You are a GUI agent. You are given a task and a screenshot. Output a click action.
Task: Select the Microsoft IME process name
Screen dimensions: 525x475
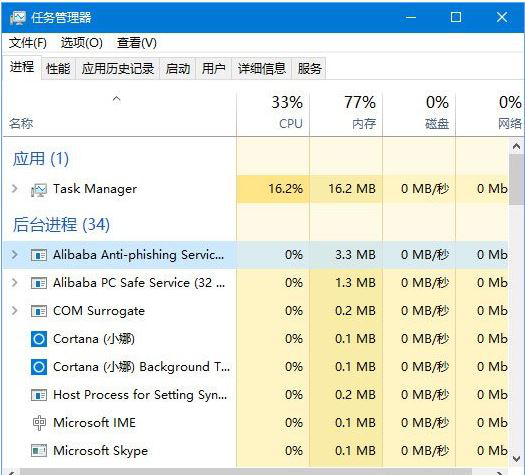coord(94,423)
